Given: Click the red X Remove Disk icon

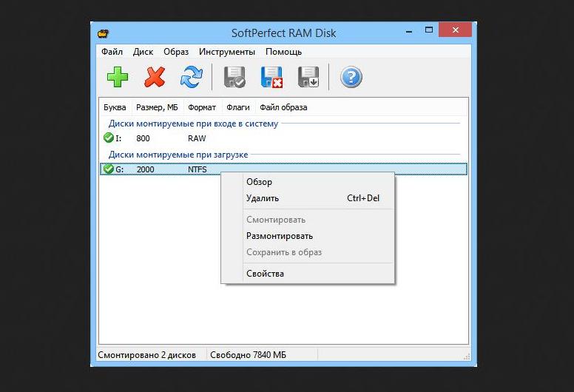Looking at the screenshot, I should [x=155, y=77].
